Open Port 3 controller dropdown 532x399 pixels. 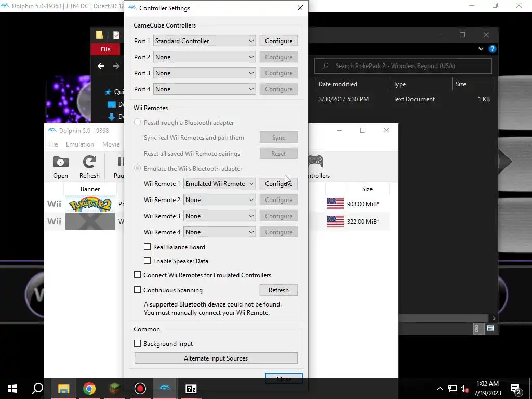click(205, 73)
